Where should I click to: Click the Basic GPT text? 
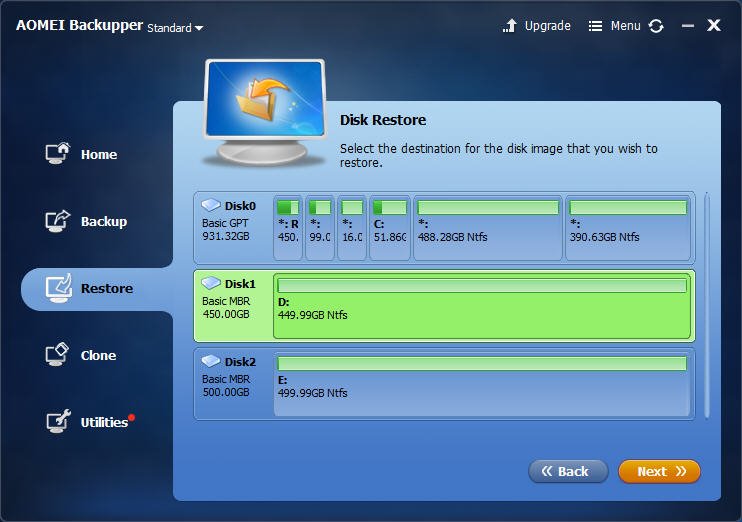[225, 223]
